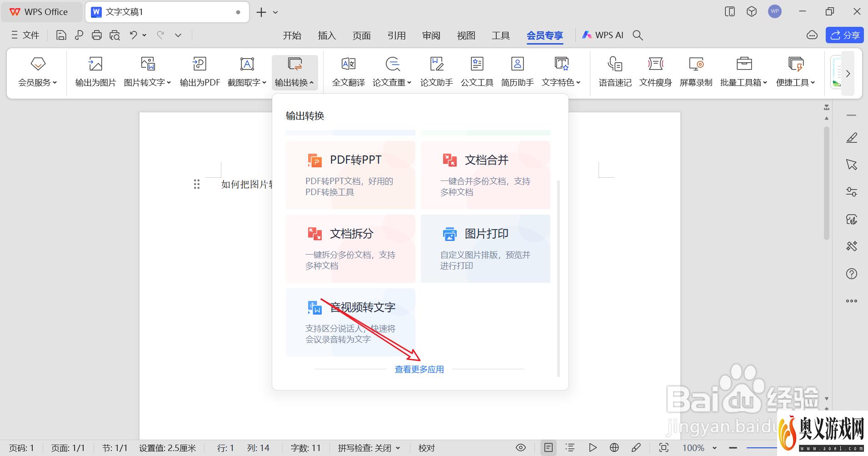
Task: Open Official Document Tools (公文工具)
Action: (477, 72)
